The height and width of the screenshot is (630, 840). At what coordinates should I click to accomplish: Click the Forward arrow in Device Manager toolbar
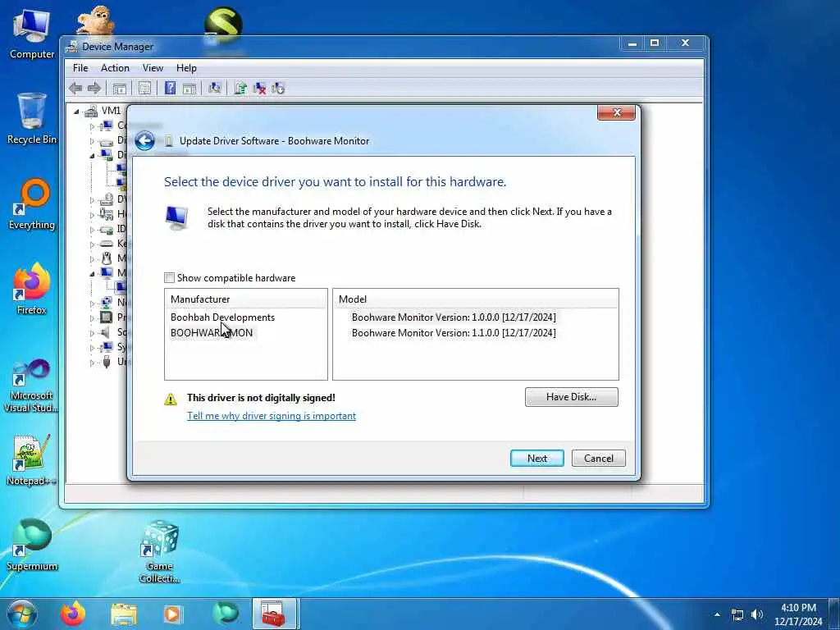point(94,89)
